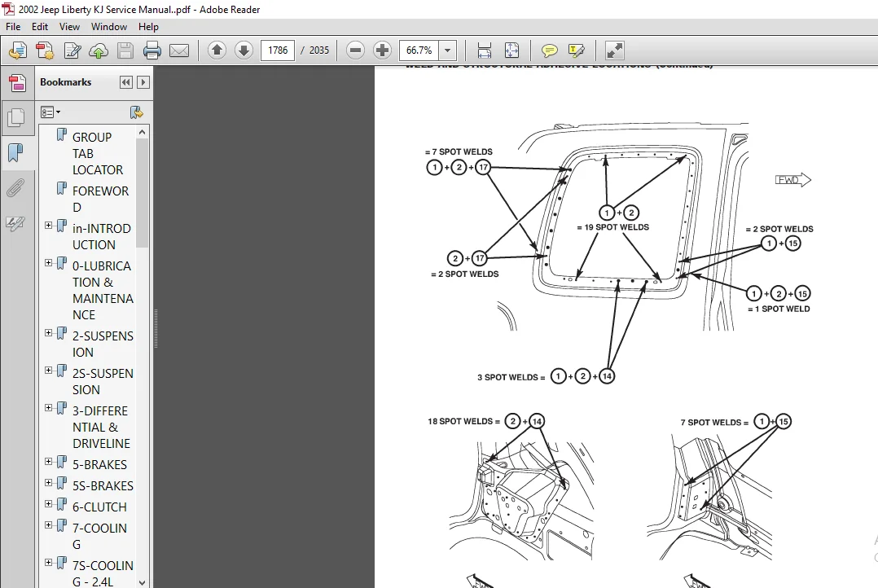
Task: Expand the 6-CLUTCH bookmark
Action: [x=49, y=503]
